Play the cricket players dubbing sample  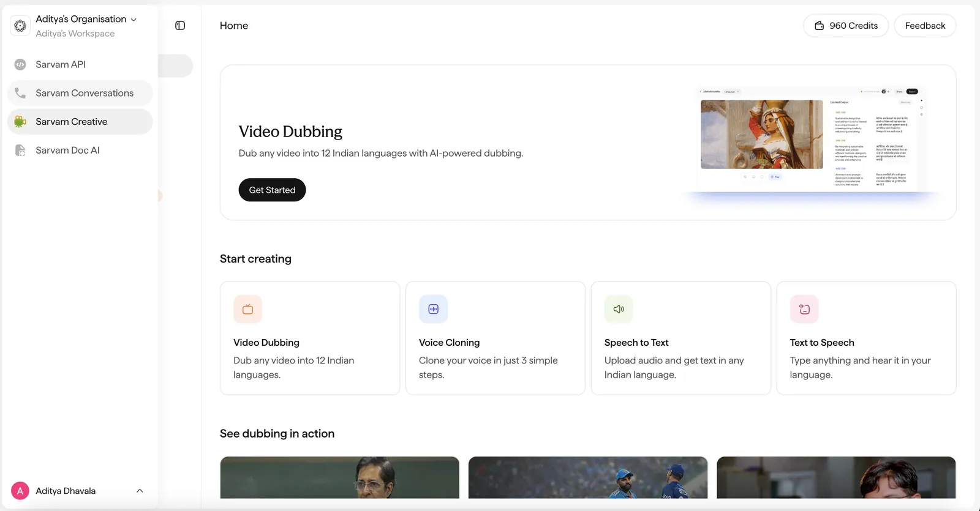click(588, 477)
